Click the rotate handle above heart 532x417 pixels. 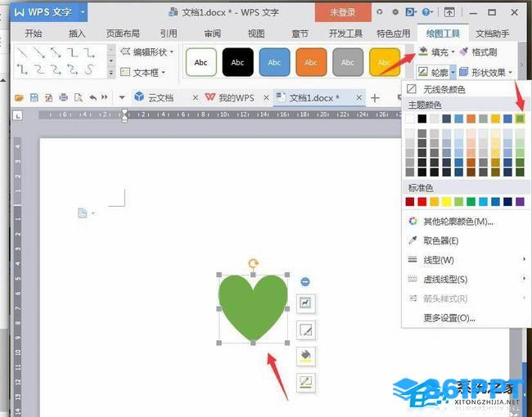point(253,263)
